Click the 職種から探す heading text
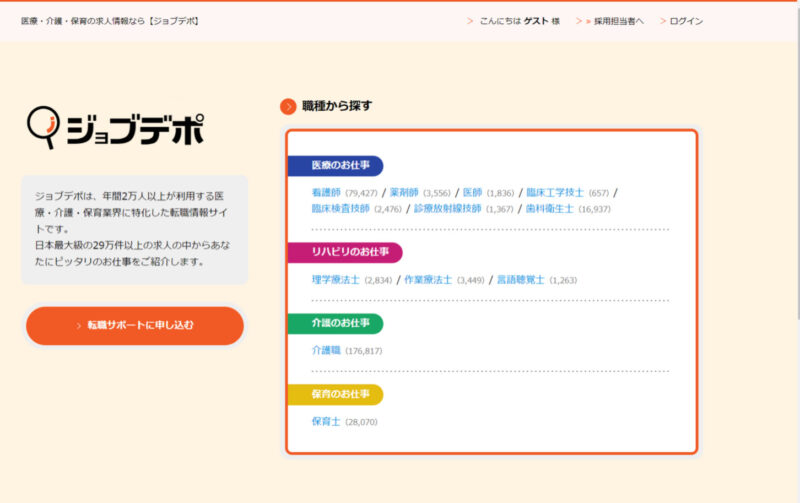 (x=337, y=106)
